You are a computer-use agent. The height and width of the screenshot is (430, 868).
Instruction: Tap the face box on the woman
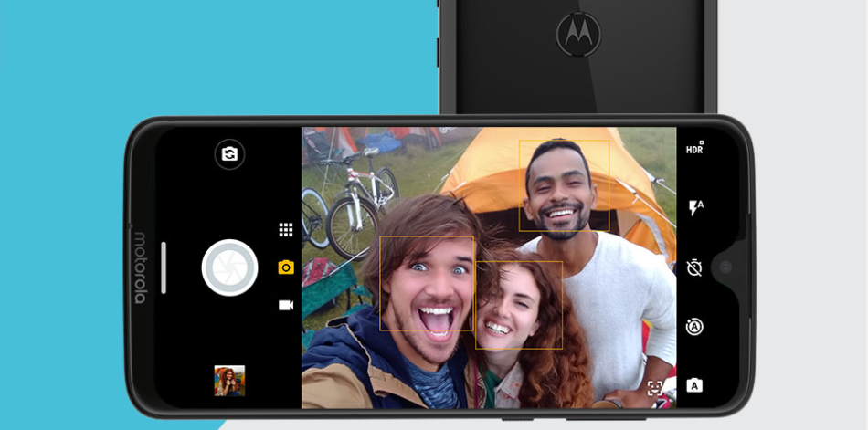519,305
